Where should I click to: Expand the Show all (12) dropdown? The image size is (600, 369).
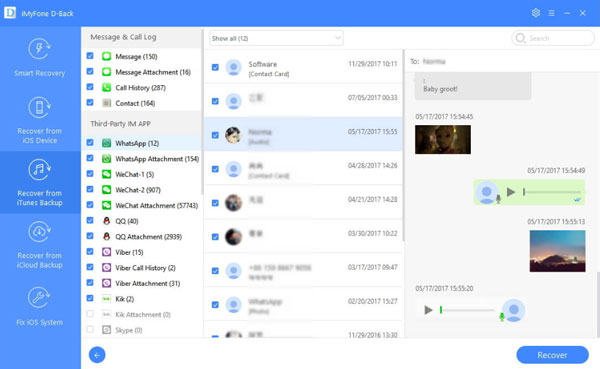point(276,38)
